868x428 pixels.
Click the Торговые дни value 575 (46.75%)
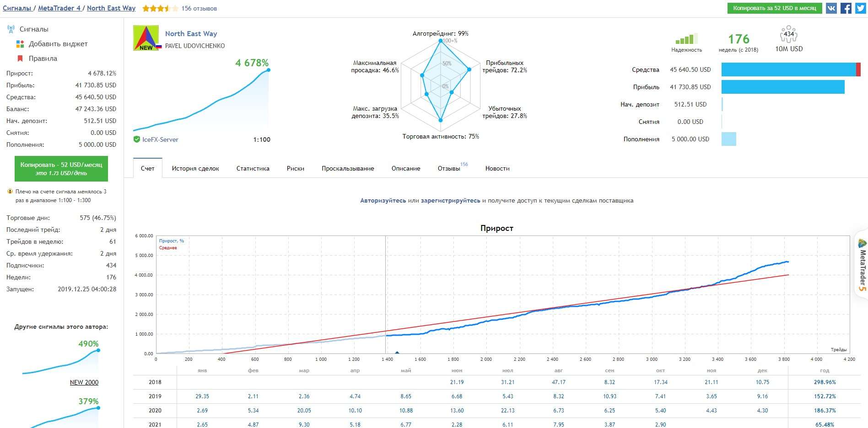(98, 218)
